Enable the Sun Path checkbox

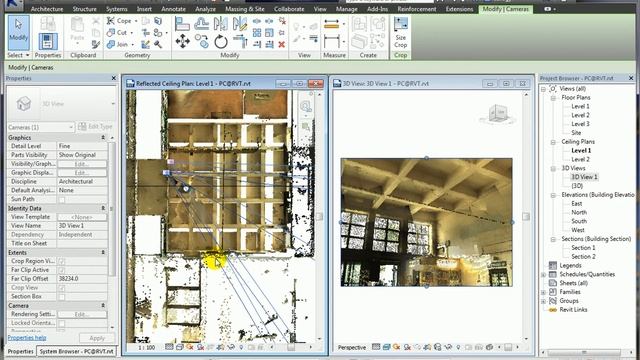pos(62,200)
